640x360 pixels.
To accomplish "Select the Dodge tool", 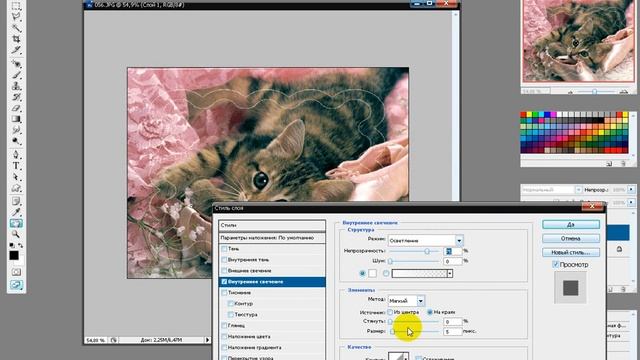I will click(16, 141).
